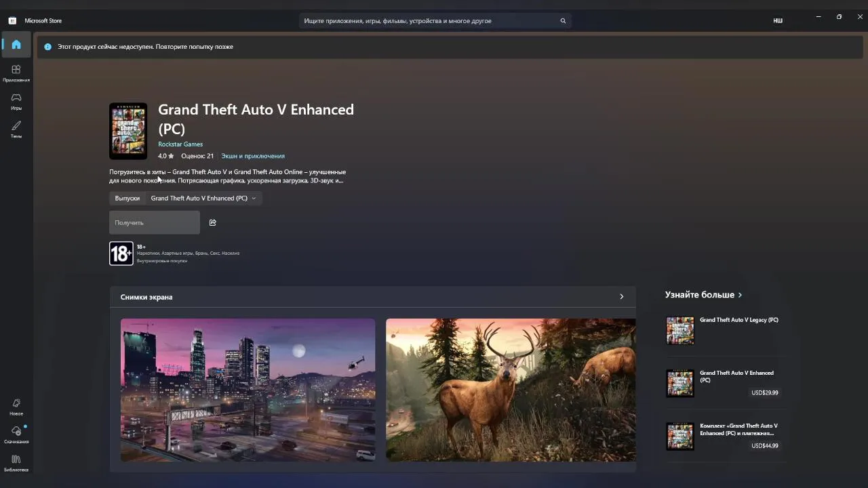The height and width of the screenshot is (488, 868).
Task: Click the share icon next to Получить
Action: click(213, 222)
